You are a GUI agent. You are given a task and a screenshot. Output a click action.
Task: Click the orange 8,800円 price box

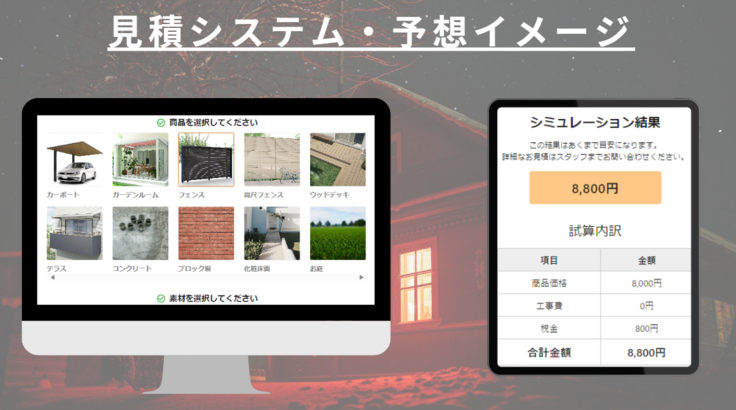(x=595, y=188)
